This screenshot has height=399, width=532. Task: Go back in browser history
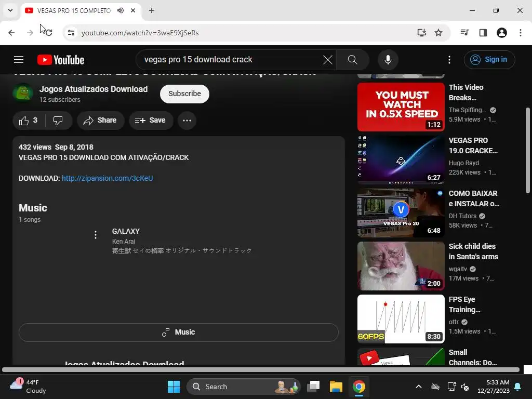tap(11, 33)
